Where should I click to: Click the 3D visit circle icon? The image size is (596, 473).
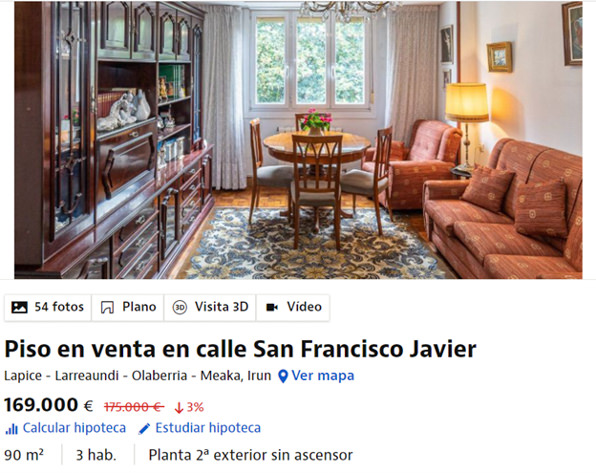180,307
